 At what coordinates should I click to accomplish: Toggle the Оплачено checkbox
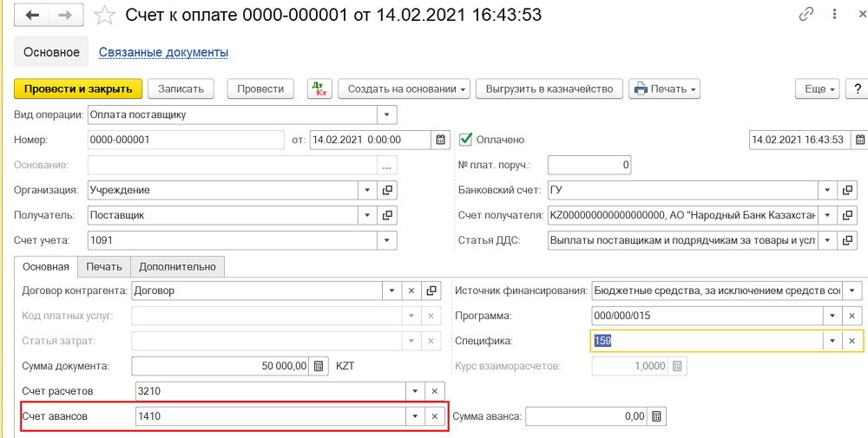466,140
